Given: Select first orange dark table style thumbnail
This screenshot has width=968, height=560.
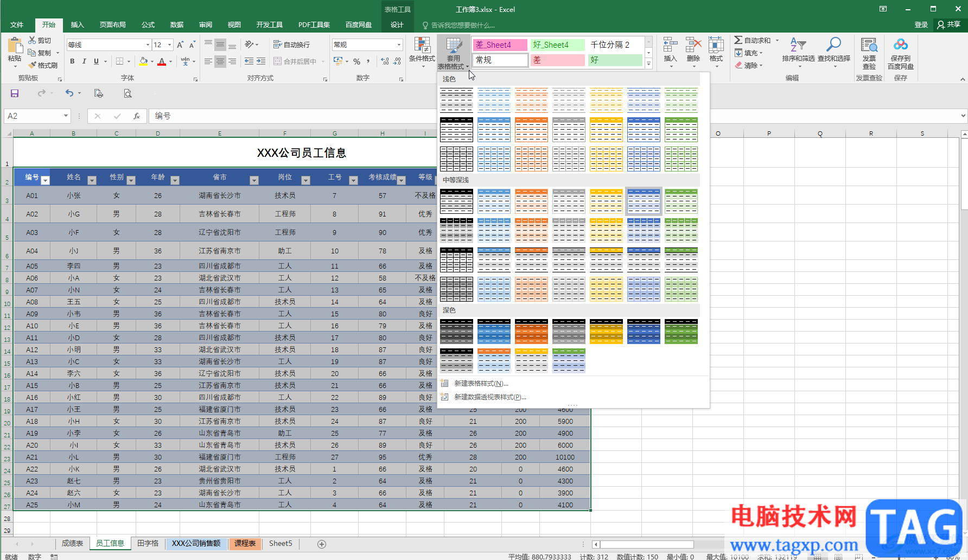Looking at the screenshot, I should (x=531, y=332).
